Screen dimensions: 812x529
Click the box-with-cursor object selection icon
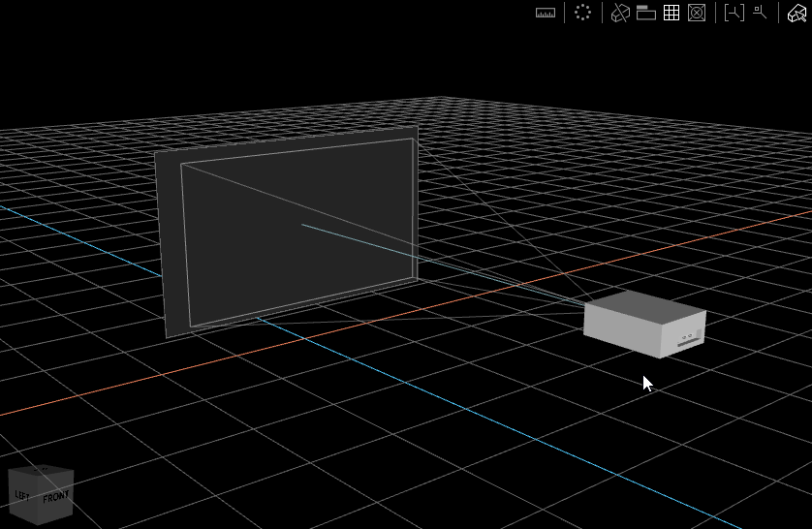coord(797,13)
